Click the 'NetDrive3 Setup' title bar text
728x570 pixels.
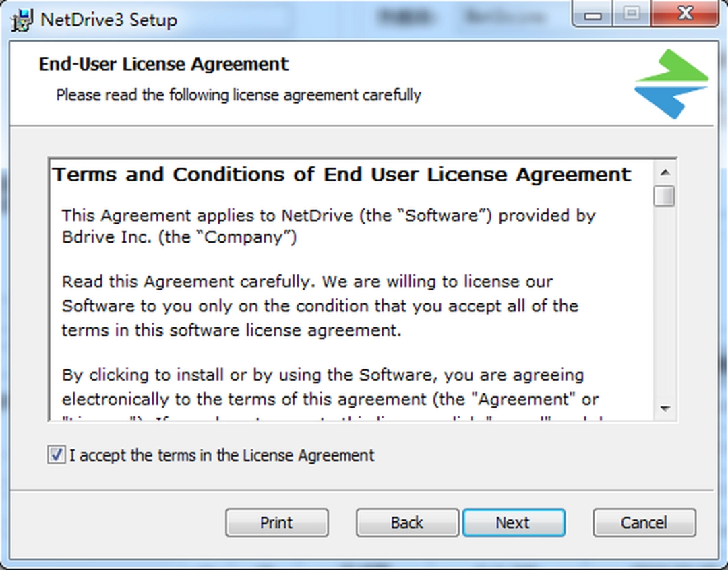(108, 20)
